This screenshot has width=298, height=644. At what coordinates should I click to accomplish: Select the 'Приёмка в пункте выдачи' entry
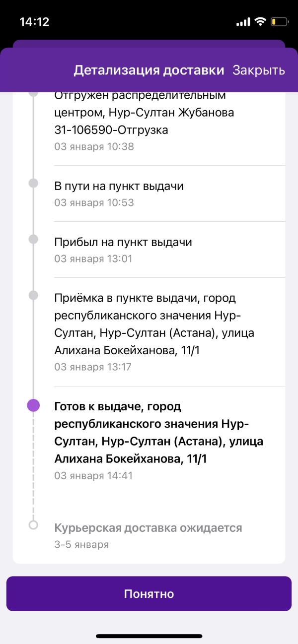[169, 332]
